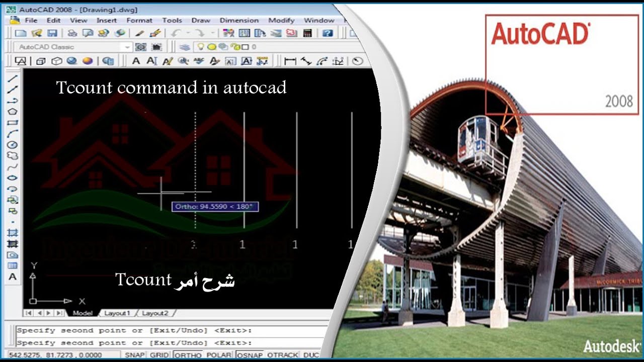Open the File menu
Screen dimensions: 644x362
click(31, 20)
